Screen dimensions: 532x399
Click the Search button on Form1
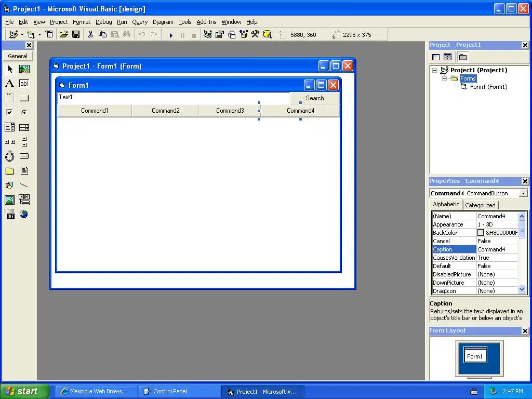315,98
